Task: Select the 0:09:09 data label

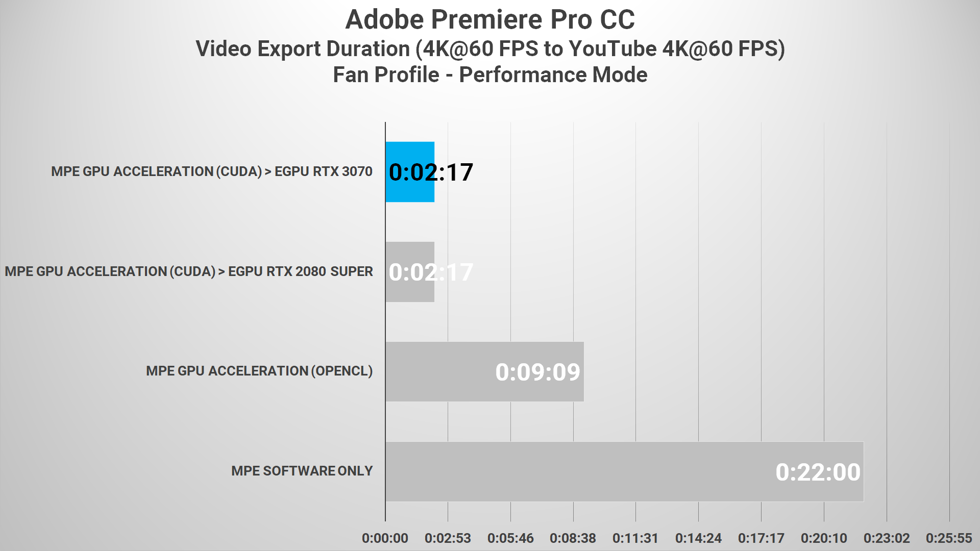Action: point(537,372)
